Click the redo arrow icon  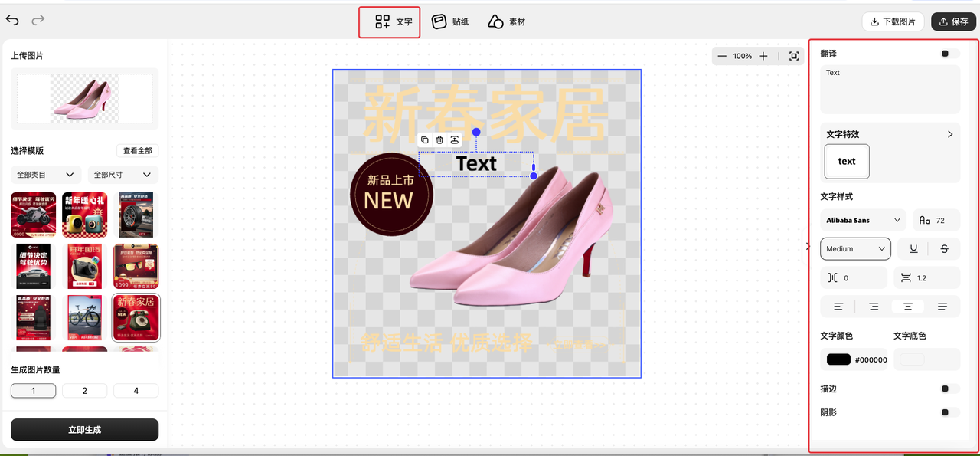[38, 20]
